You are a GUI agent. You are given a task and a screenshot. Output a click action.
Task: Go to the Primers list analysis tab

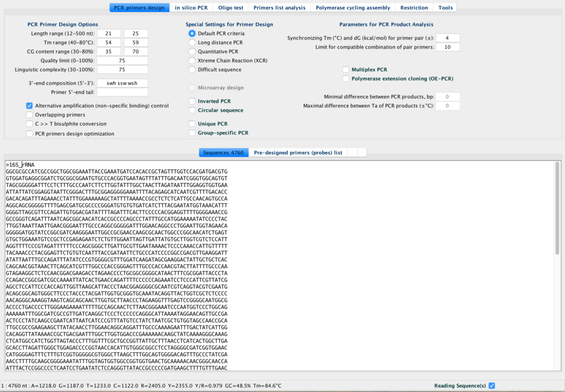coord(279,8)
